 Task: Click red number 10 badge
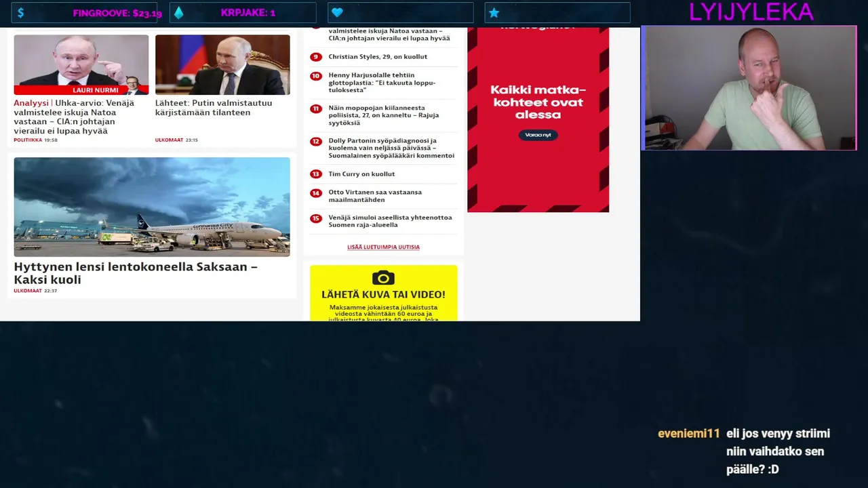pos(315,76)
